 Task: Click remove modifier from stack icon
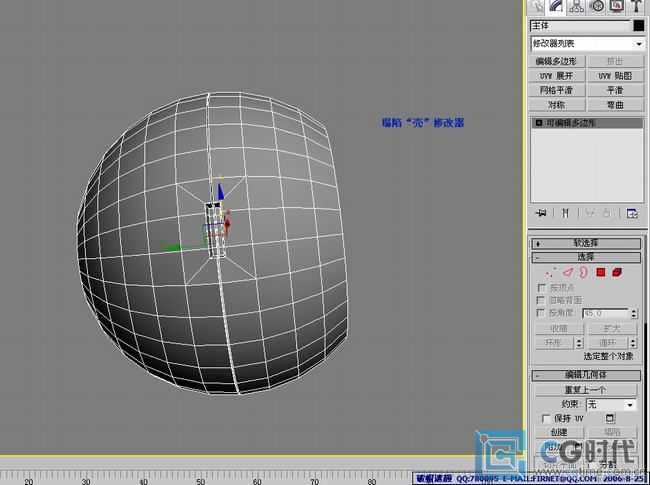pos(606,213)
